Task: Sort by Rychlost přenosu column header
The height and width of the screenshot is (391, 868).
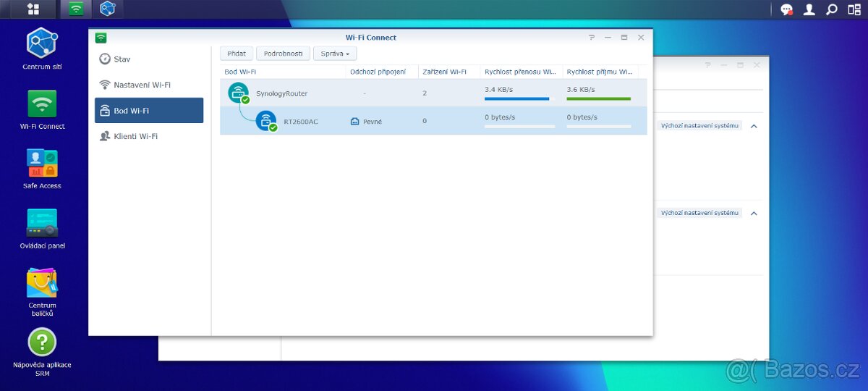Action: coord(521,72)
